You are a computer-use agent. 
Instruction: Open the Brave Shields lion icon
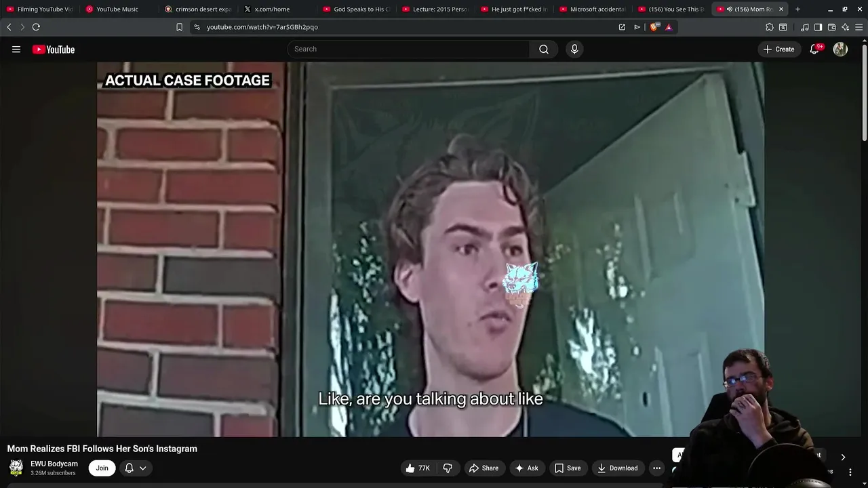(654, 27)
